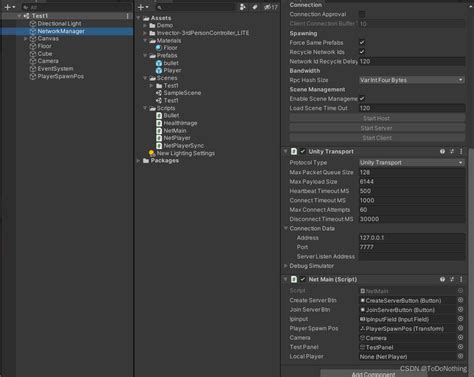The height and width of the screenshot is (377, 474).
Task: Toggle the Enable Scene Management checkbox
Action: 362,98
